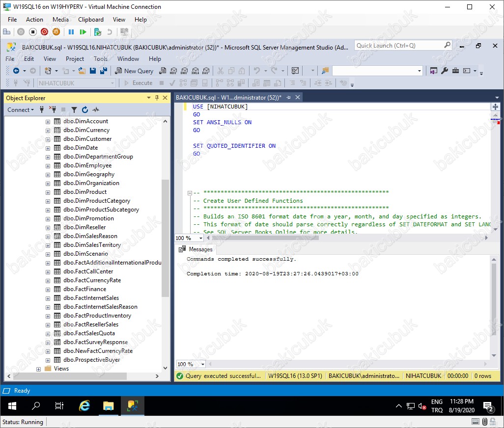Switch to the BAKICUBUK.sql document tab
504x428 pixels.
point(228,97)
